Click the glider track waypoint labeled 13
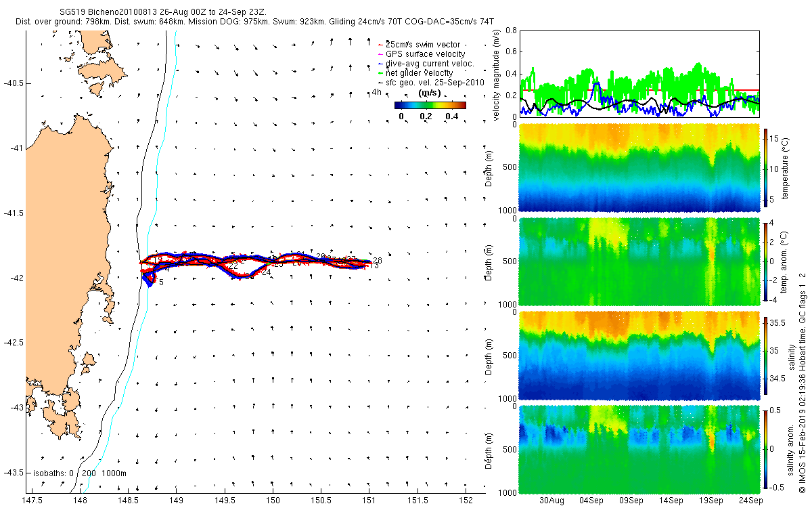The image size is (812, 508). pyautogui.click(x=374, y=266)
